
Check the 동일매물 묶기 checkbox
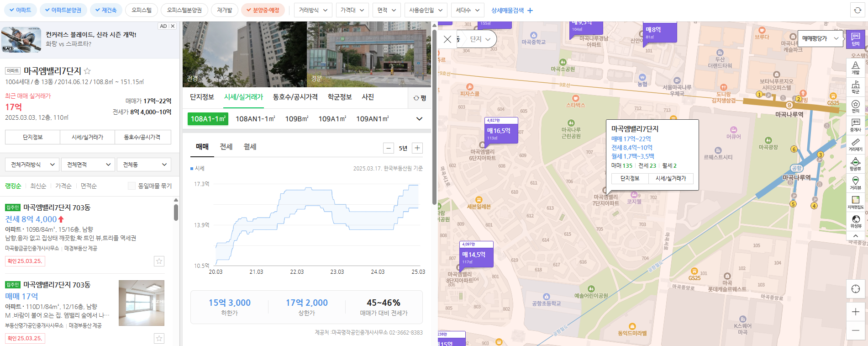[x=132, y=186]
